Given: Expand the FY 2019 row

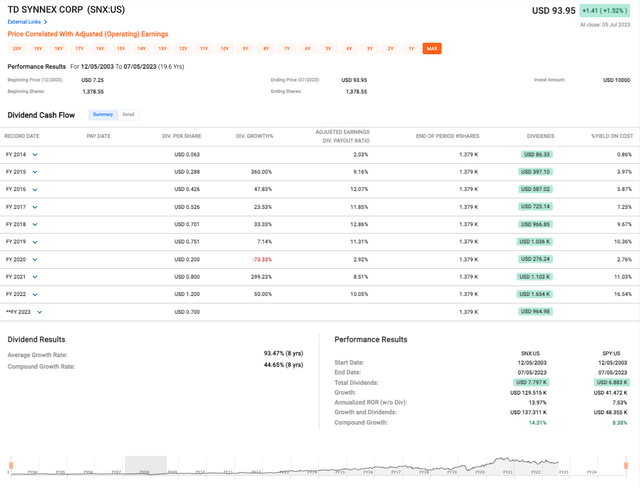Looking at the screenshot, I should [35, 242].
